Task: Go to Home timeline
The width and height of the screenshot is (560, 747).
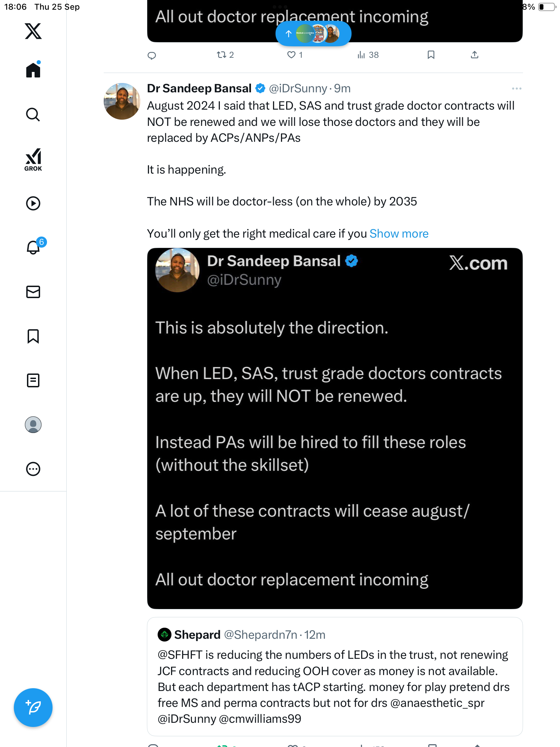Action: (x=33, y=70)
